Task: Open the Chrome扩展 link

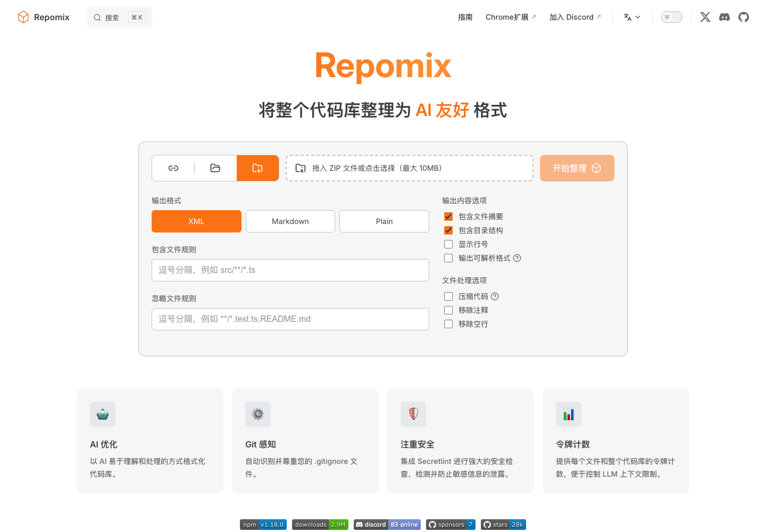Action: 511,17
